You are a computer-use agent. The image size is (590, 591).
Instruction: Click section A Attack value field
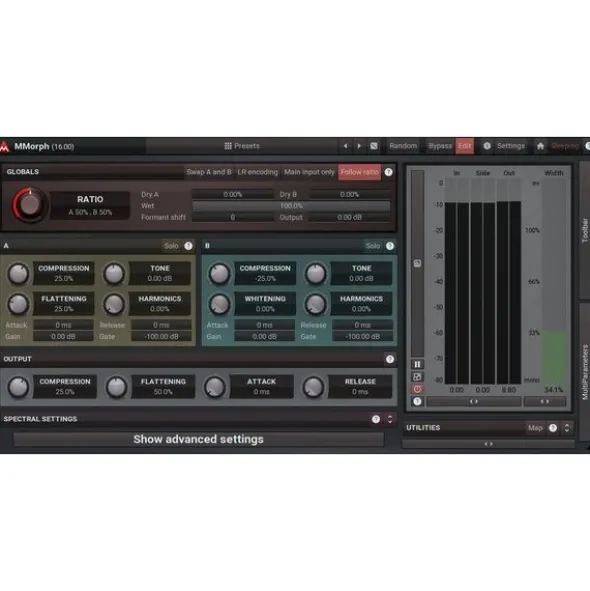click(63, 325)
